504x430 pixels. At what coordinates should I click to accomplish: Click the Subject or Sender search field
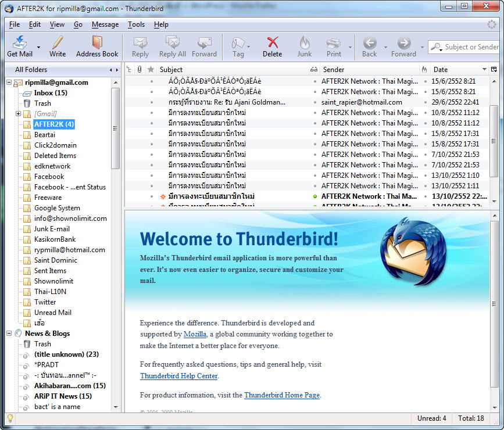pos(471,47)
